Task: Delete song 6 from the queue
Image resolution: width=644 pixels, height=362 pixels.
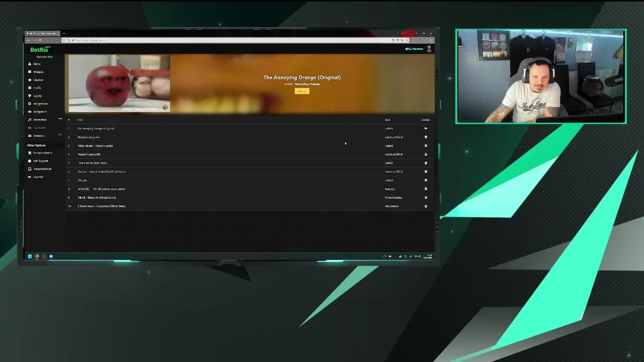Action: (x=426, y=171)
